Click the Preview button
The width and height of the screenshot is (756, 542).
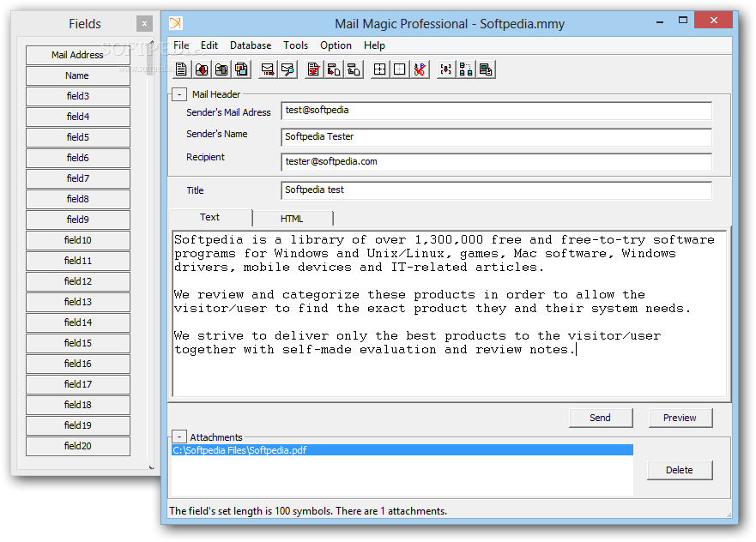click(x=680, y=418)
